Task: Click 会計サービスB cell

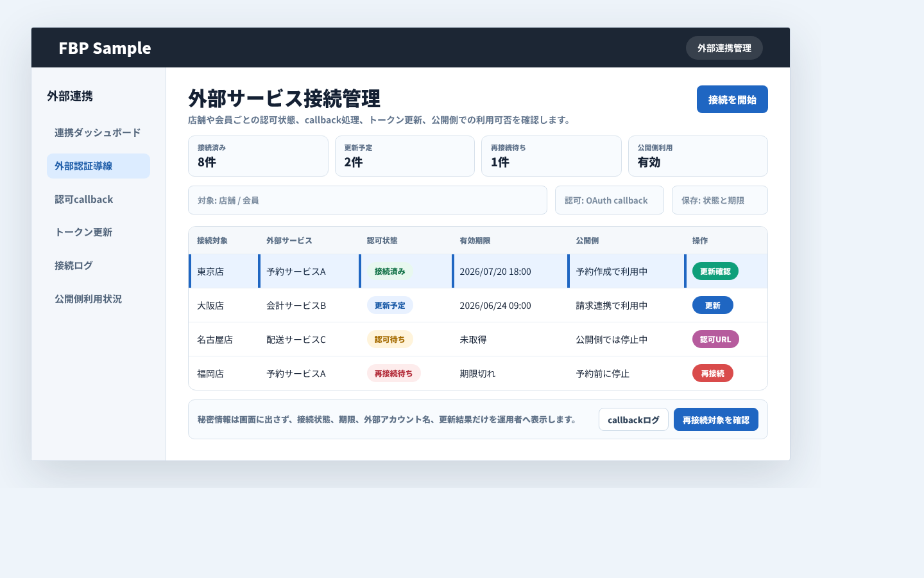Action: [x=309, y=305]
